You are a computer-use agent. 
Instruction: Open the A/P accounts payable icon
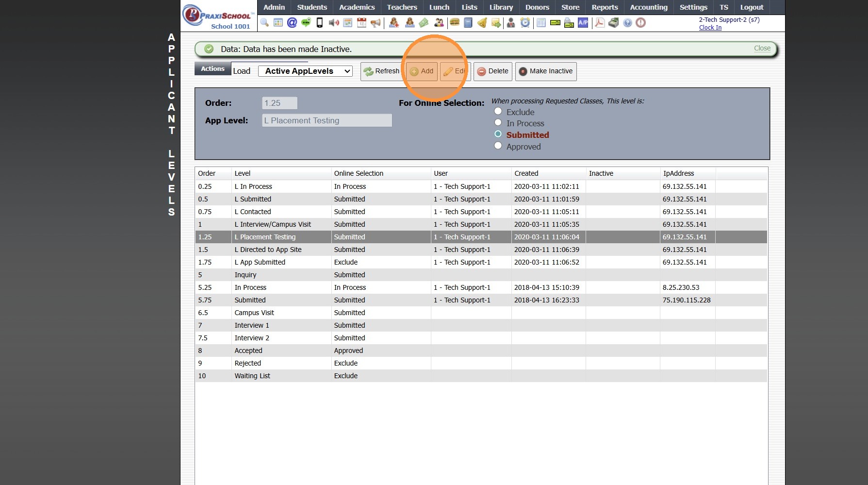(583, 23)
